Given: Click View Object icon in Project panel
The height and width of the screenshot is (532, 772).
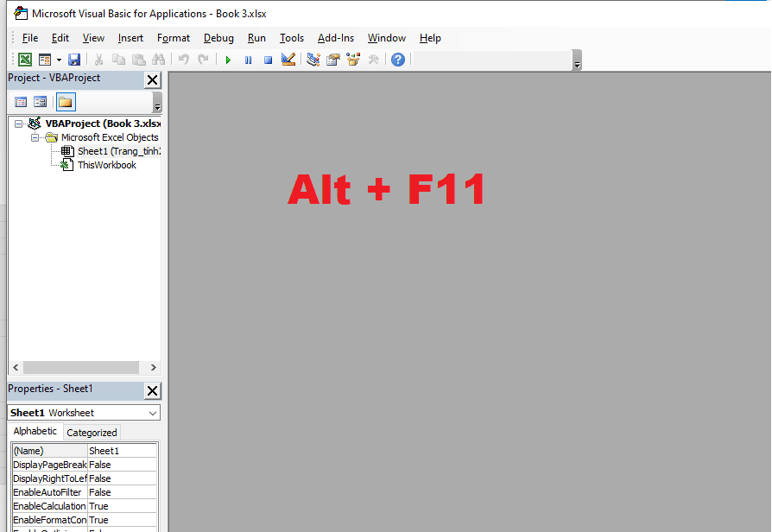Looking at the screenshot, I should [40, 102].
